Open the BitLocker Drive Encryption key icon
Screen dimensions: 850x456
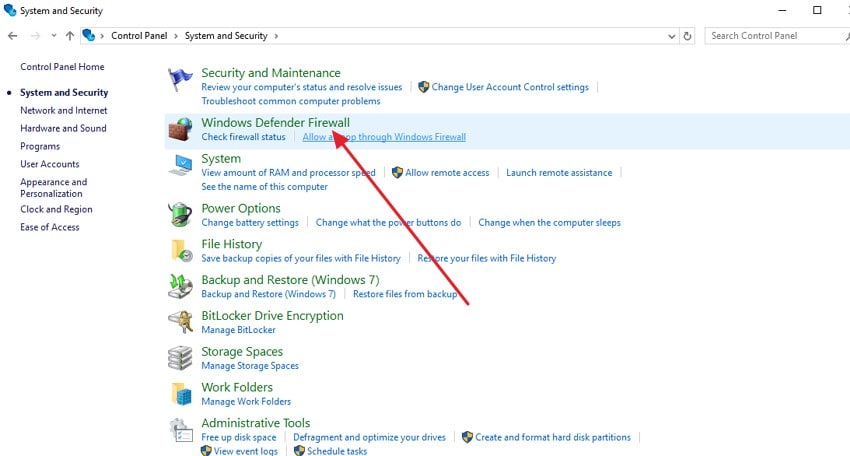coord(180,322)
